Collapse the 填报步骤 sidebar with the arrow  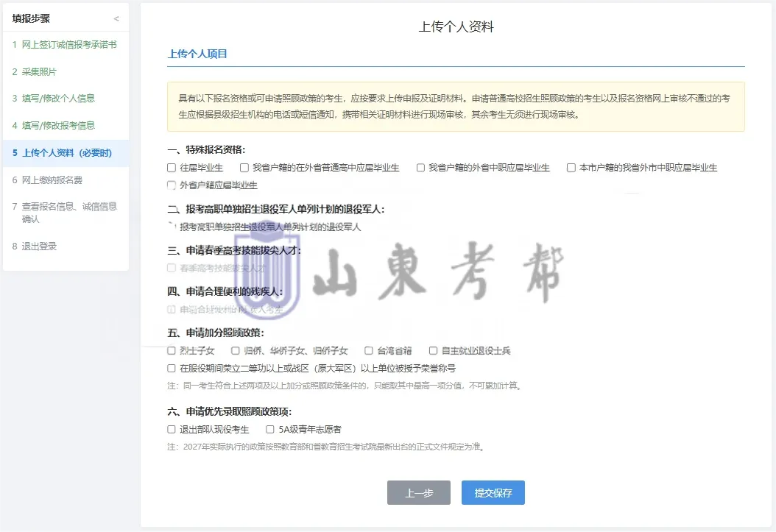116,19
